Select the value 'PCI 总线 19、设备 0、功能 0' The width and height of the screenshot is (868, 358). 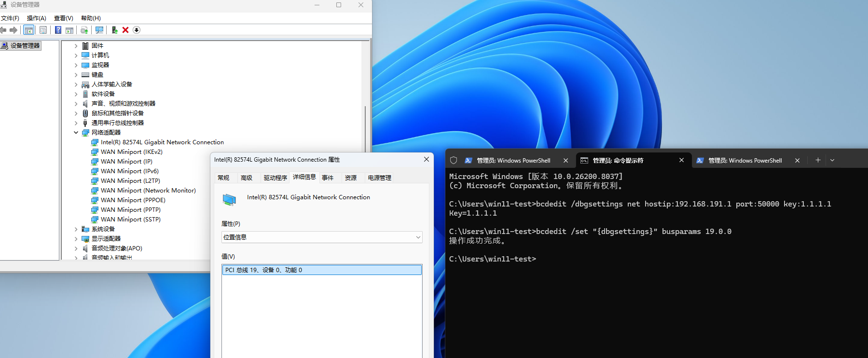[322, 270]
